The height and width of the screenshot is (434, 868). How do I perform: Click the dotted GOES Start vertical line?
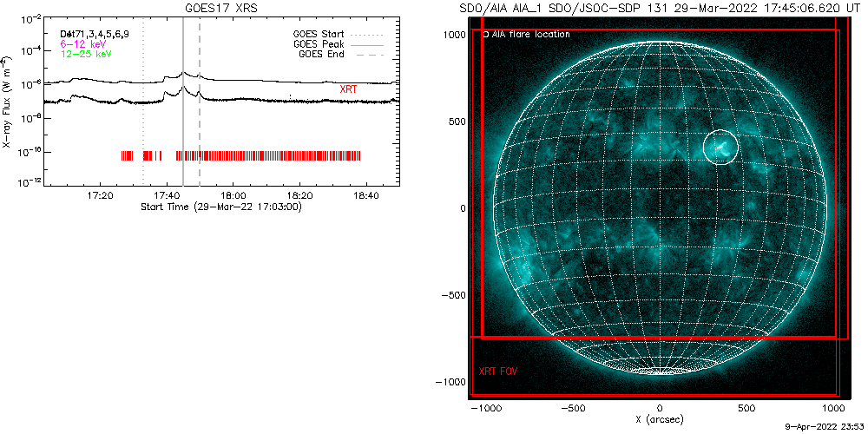(143, 102)
